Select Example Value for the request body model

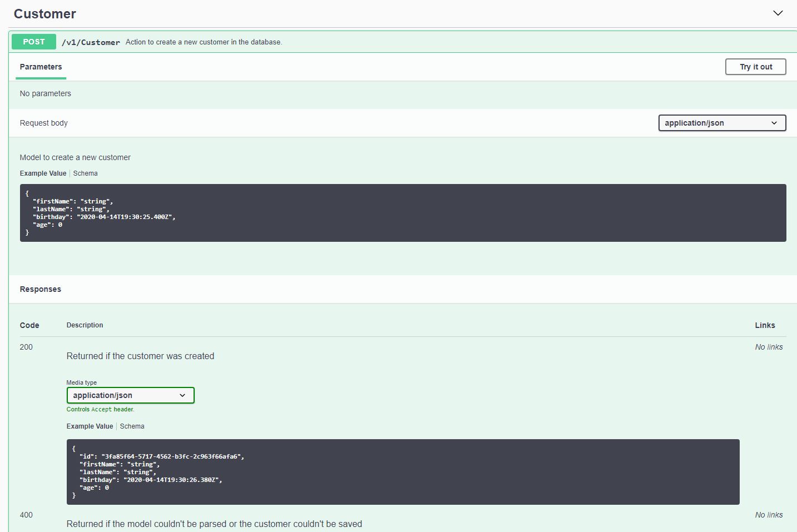[x=43, y=173]
